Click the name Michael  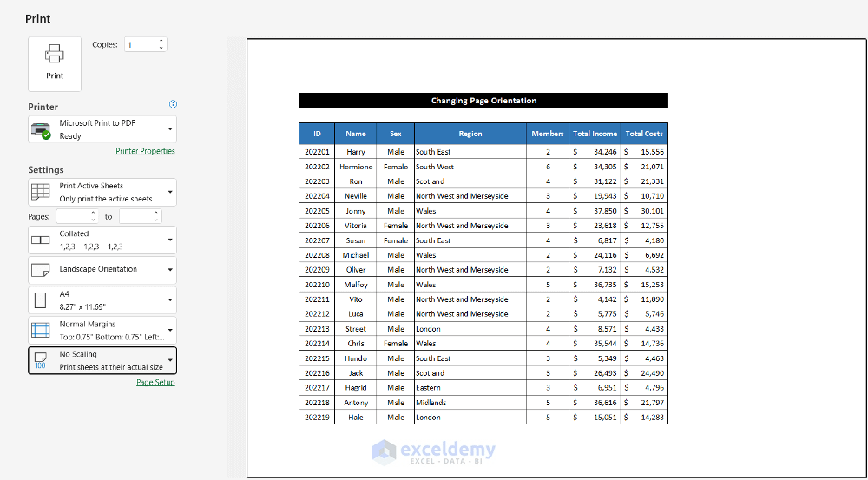[356, 255]
